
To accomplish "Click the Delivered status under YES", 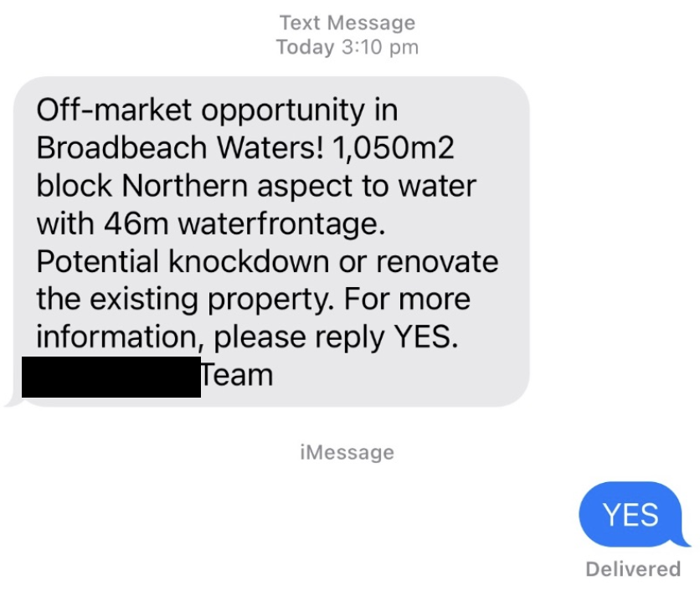I will (633, 568).
